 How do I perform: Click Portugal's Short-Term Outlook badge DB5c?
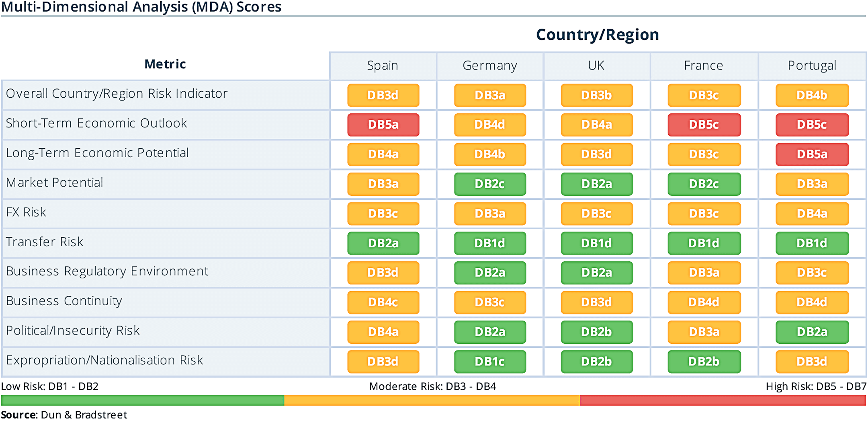[812, 125]
